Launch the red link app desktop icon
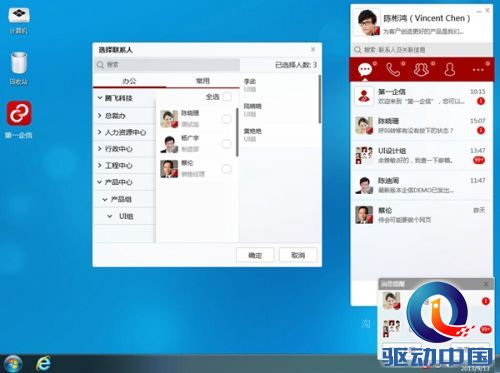500x373 pixels. coord(19,113)
